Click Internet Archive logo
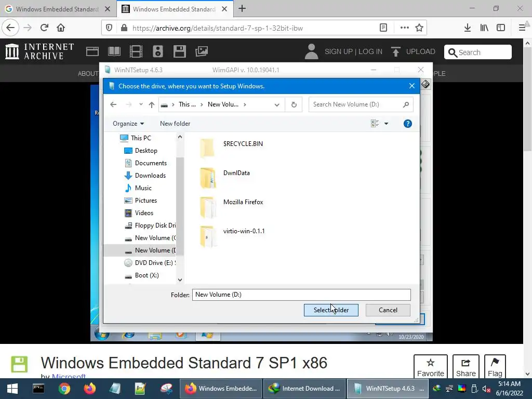 point(39,51)
